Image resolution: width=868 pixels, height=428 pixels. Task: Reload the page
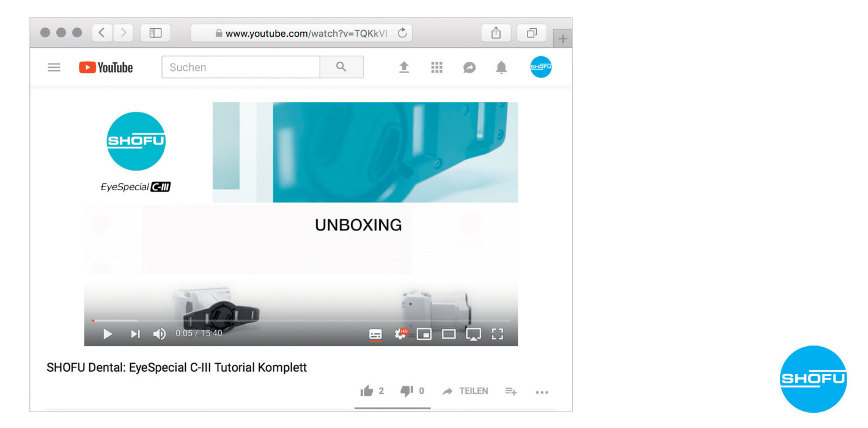pyautogui.click(x=402, y=33)
